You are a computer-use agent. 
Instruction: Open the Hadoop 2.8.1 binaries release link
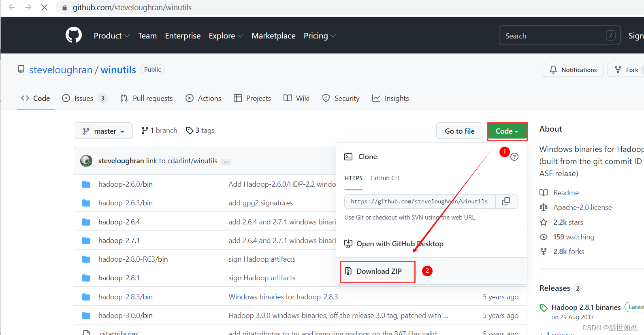[586, 307]
